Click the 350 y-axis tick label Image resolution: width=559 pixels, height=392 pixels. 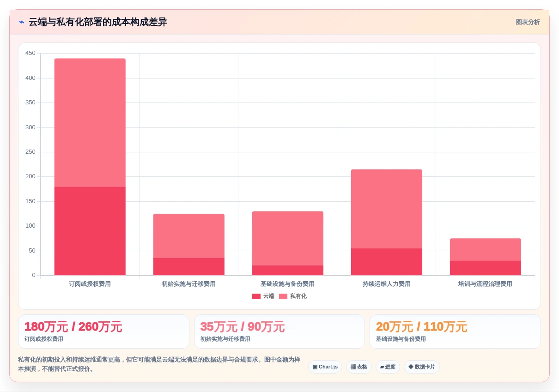pyautogui.click(x=30, y=103)
